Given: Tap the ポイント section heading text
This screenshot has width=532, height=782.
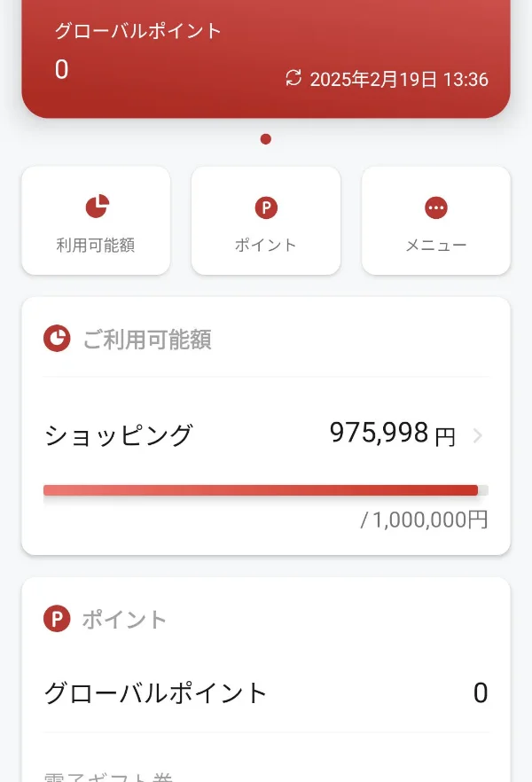Looking at the screenshot, I should 124,620.
